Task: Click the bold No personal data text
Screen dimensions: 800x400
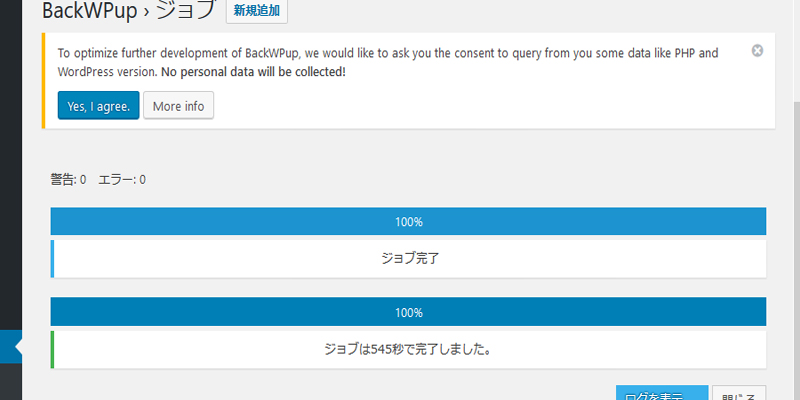Action: tap(253, 72)
